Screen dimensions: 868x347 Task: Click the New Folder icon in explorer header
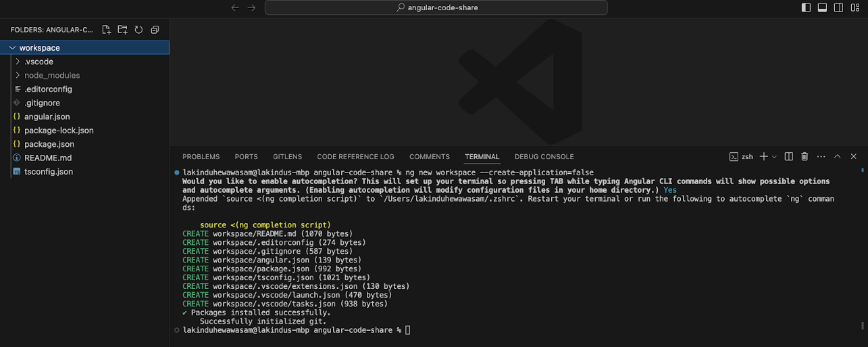click(122, 30)
